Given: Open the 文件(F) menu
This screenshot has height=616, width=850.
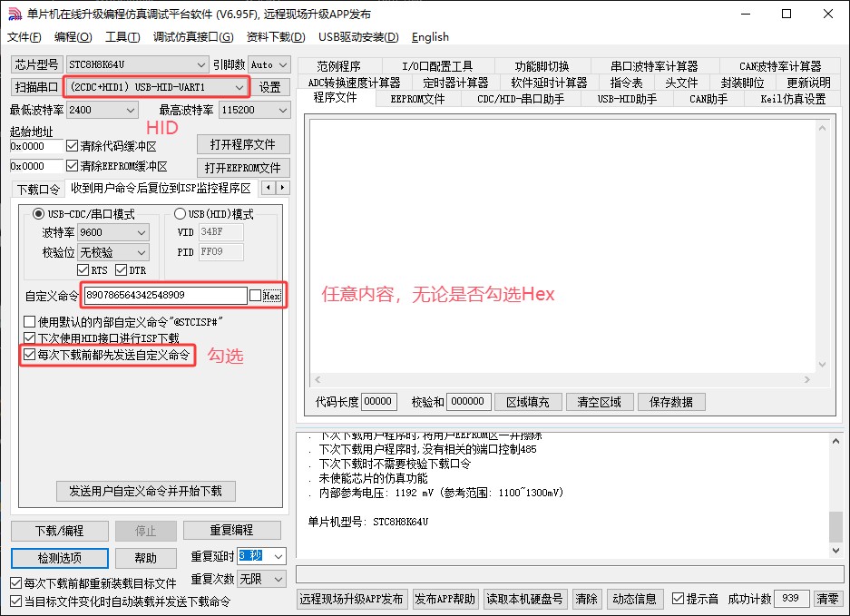Looking at the screenshot, I should (x=24, y=37).
